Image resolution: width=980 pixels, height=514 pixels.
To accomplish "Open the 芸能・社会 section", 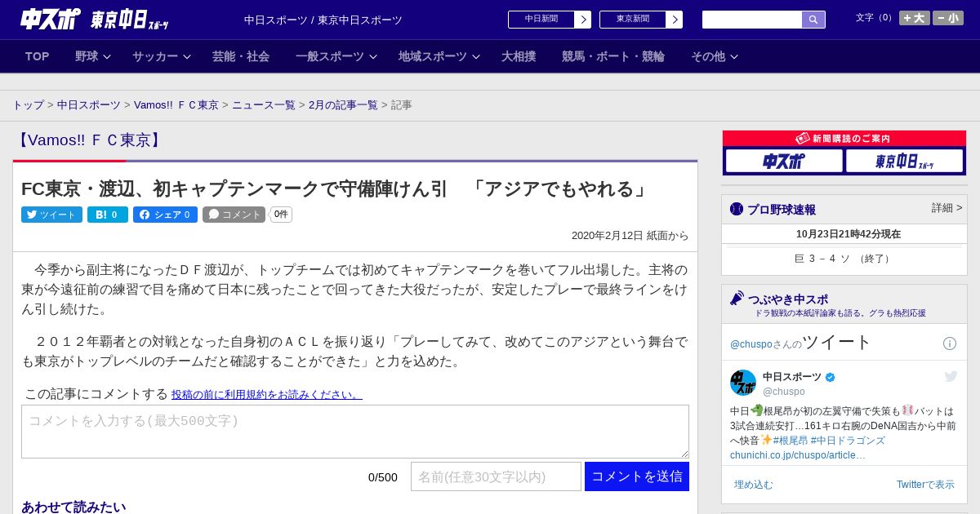I will tap(241, 56).
